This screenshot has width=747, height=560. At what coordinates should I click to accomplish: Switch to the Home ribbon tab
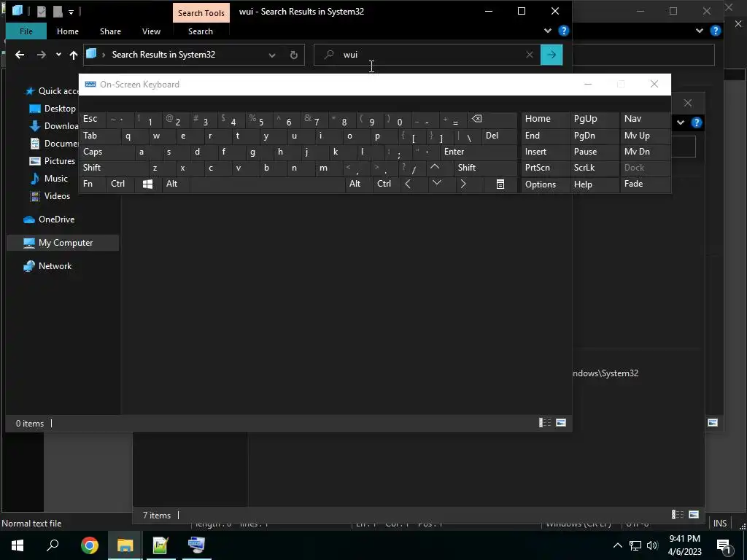pyautogui.click(x=68, y=31)
